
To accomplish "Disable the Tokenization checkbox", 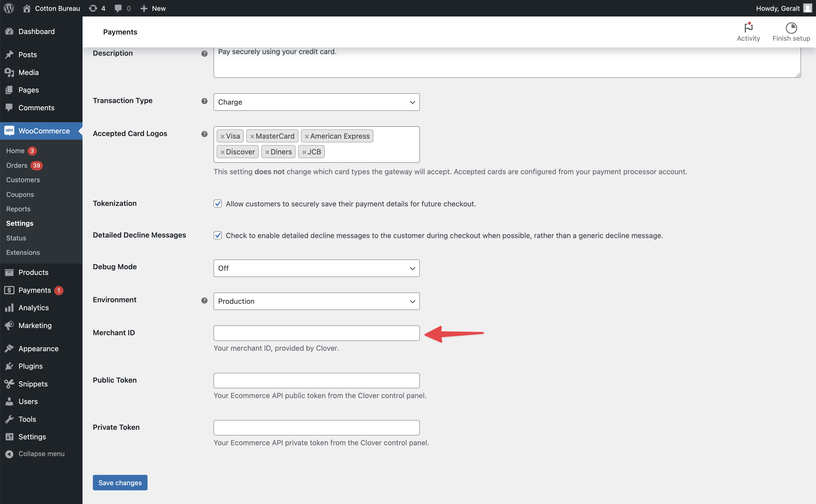I will coord(217,203).
